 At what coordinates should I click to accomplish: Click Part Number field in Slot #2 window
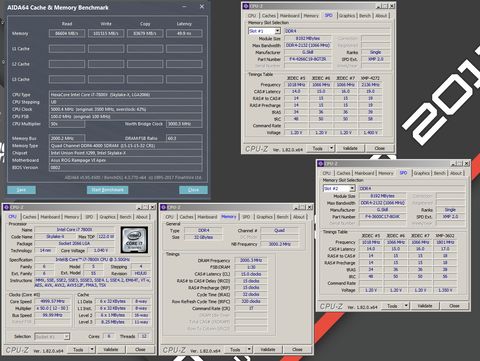coord(382,217)
